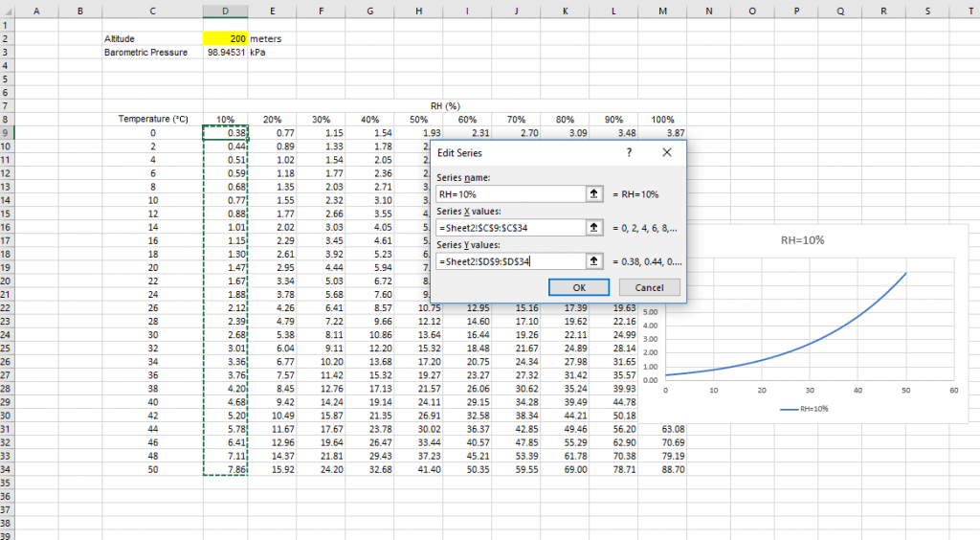Viewport: 980px width, 540px height.
Task: Select temperature cell showing 50
Action: (152, 469)
